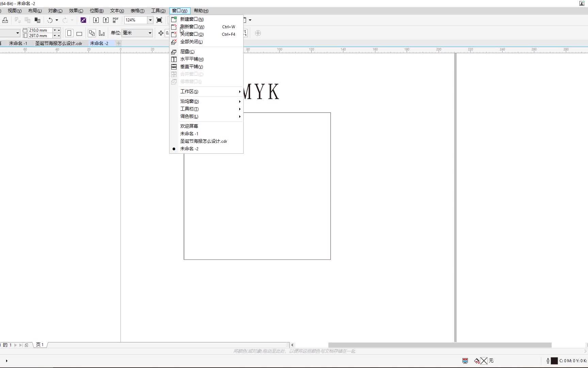Viewport: 588px width, 368px height.
Task: Click the Cascade windows icon
Action: [174, 52]
